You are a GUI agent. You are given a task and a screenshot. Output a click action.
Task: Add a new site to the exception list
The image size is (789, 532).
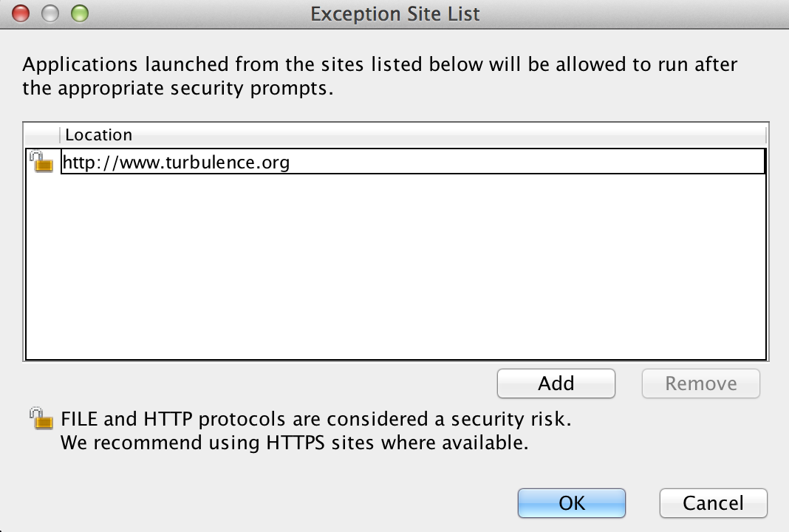click(556, 383)
